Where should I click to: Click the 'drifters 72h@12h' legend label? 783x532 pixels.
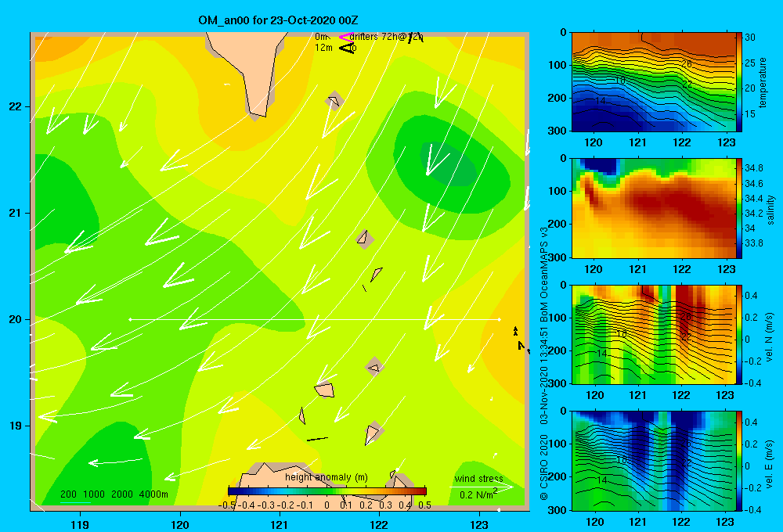tap(386, 37)
